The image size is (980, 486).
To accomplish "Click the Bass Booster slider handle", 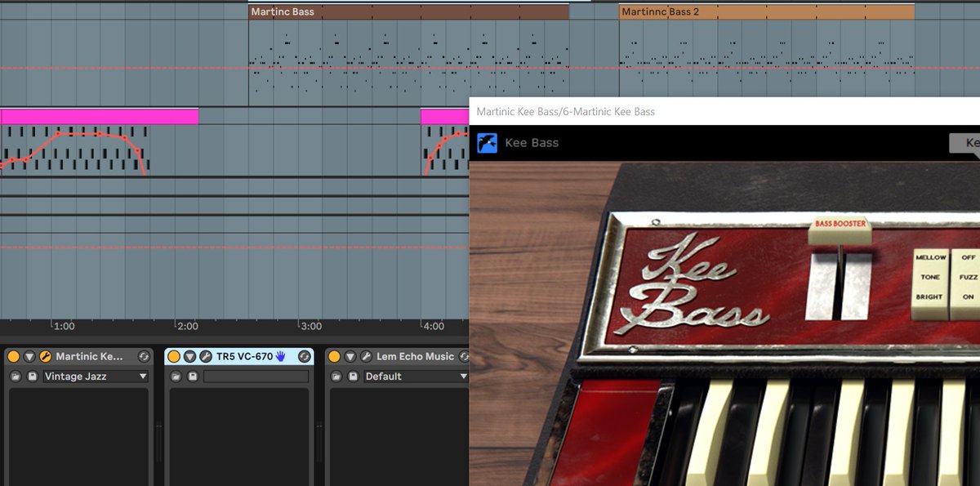I will point(840,232).
